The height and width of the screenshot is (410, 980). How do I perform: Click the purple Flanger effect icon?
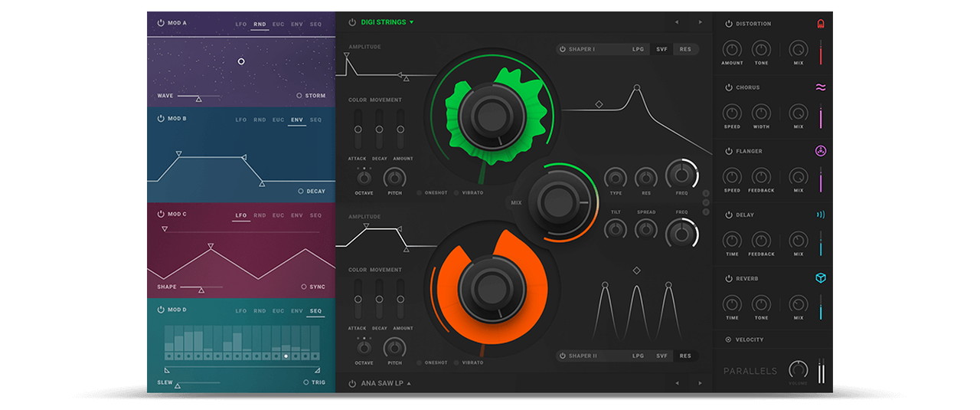click(x=821, y=151)
